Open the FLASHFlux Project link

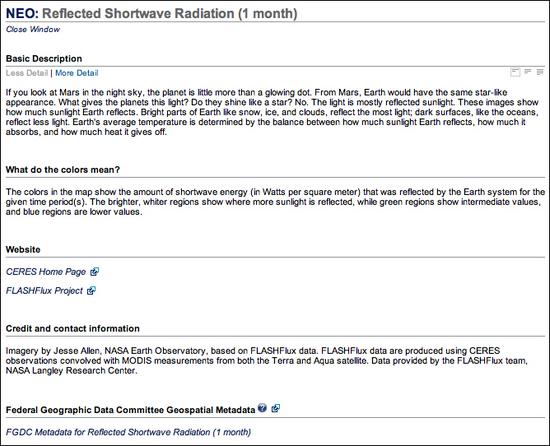point(45,291)
